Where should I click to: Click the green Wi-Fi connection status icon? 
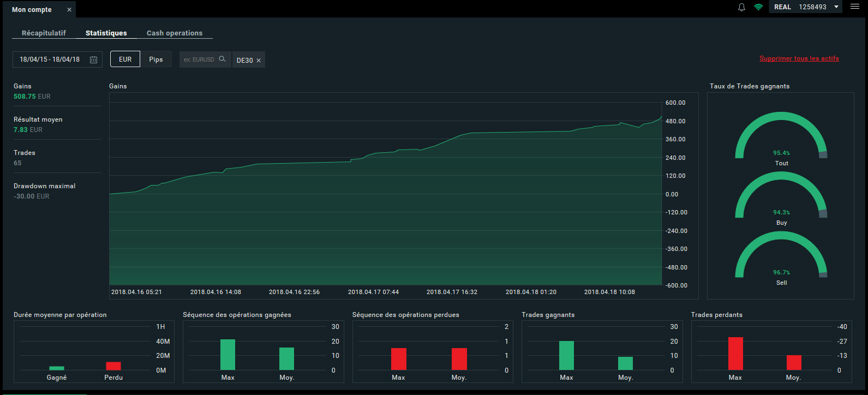(x=758, y=7)
